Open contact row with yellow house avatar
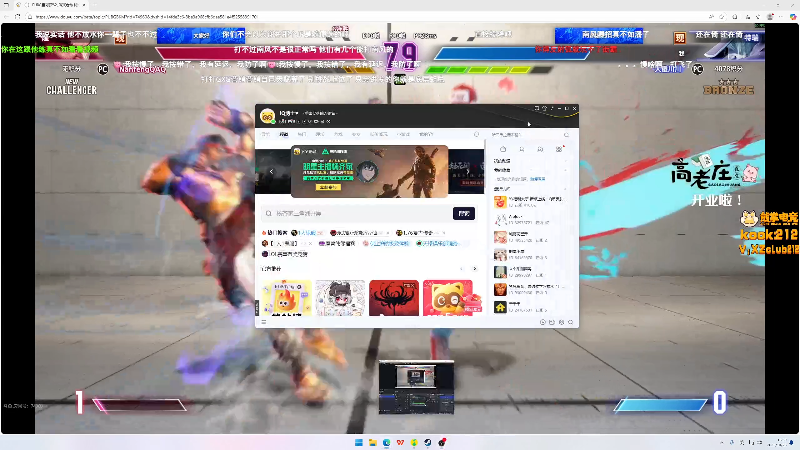The image size is (800, 450). click(530, 307)
